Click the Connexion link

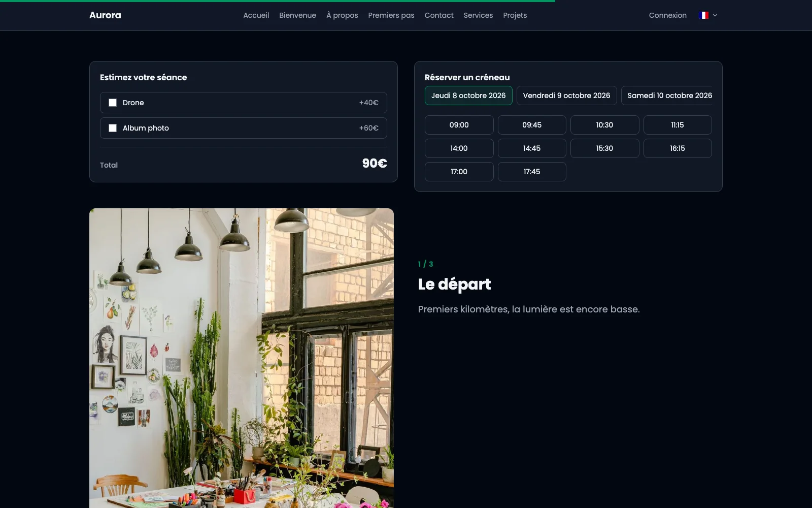click(x=668, y=15)
